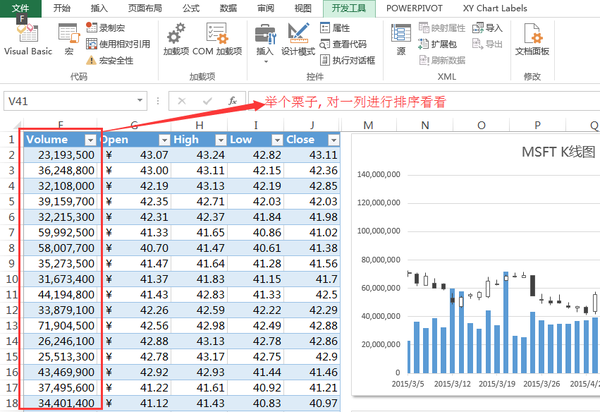Open the 加载项 add-ins dialog
The height and width of the screenshot is (412, 600).
tap(176, 39)
